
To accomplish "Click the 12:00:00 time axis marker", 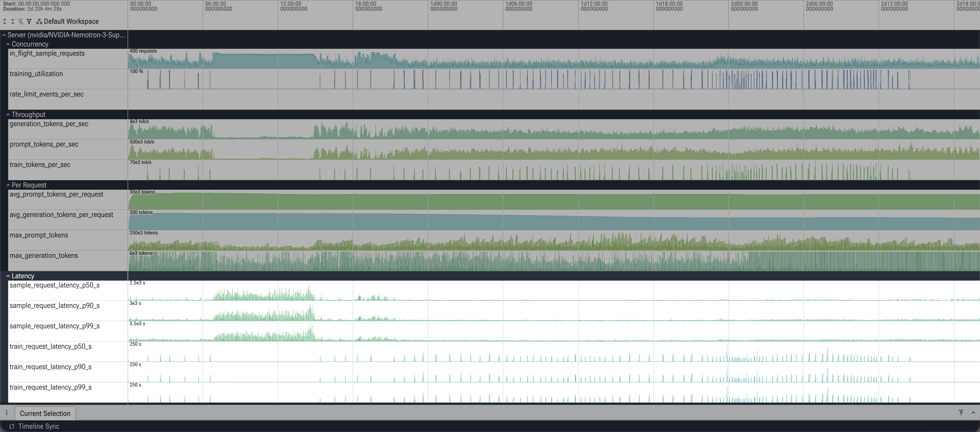I will tap(293, 6).
